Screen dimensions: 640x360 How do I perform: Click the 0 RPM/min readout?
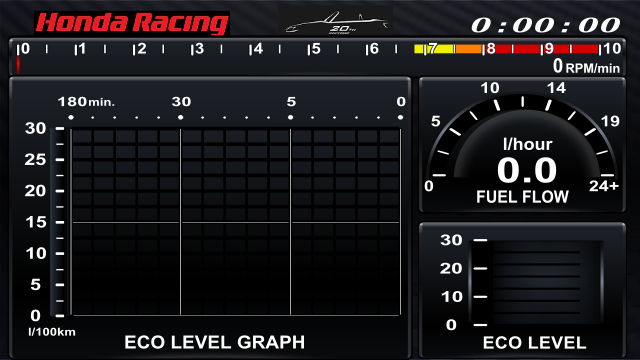click(x=586, y=66)
